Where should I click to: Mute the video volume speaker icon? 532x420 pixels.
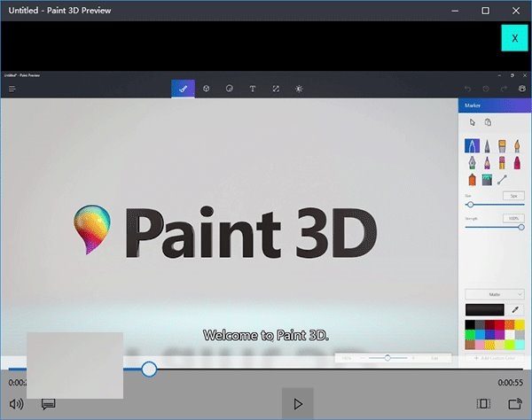click(x=16, y=403)
